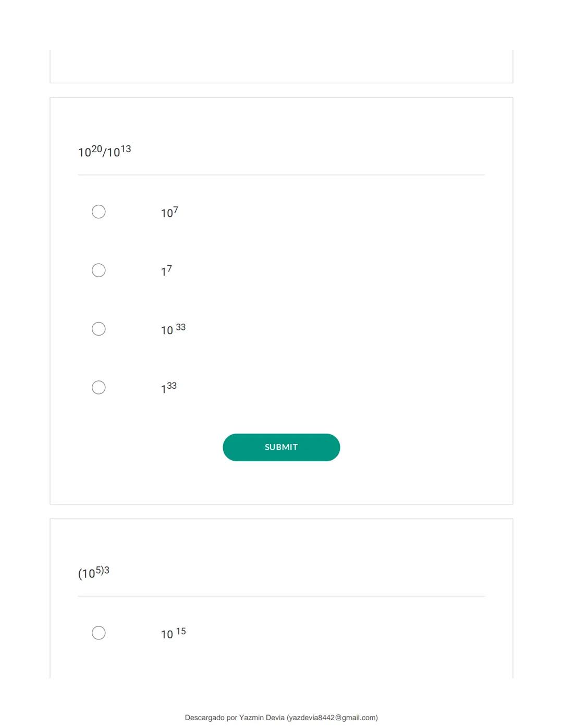Viewport: 563px width, 728px height.
Task: Click the divider line under the 10²⁰/10¹³ question
Action: pos(281,175)
